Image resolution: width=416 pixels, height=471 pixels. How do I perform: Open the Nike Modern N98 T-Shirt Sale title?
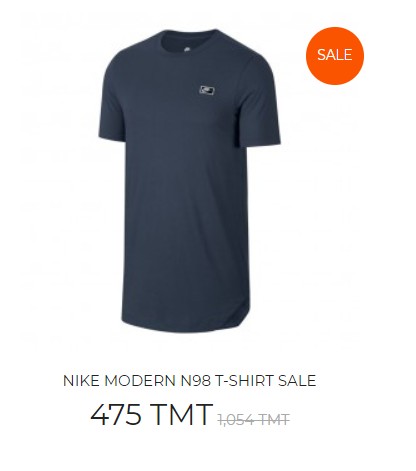189,381
